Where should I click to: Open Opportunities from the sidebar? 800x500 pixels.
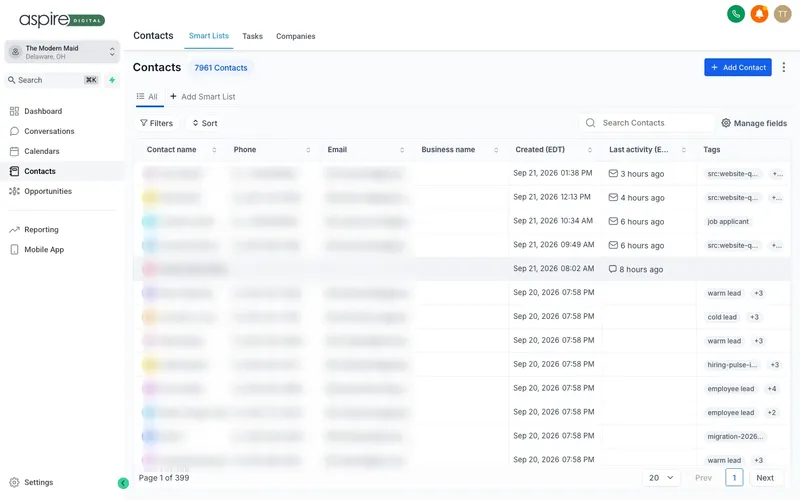click(48, 191)
